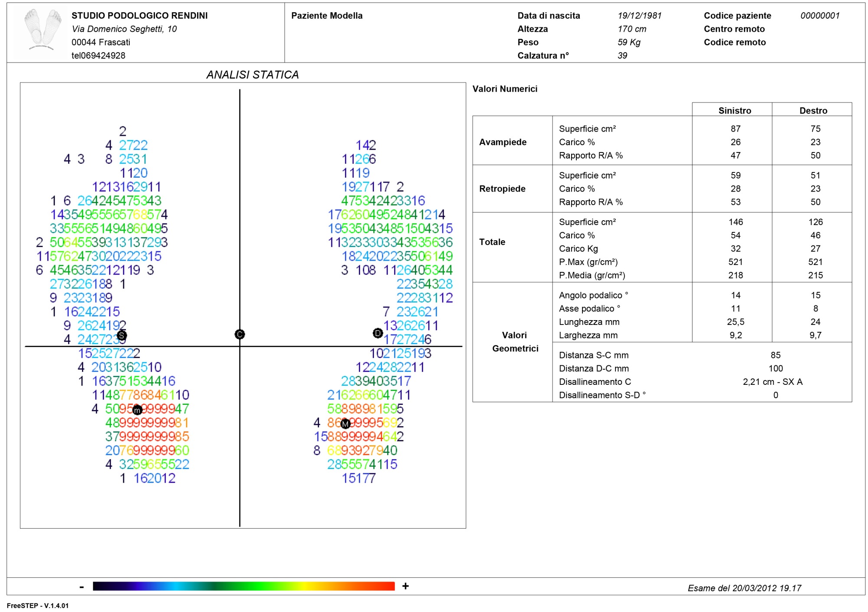Click the pressure color gradient bar
Image resolution: width=868 pixels, height=612 pixels.
(x=243, y=586)
